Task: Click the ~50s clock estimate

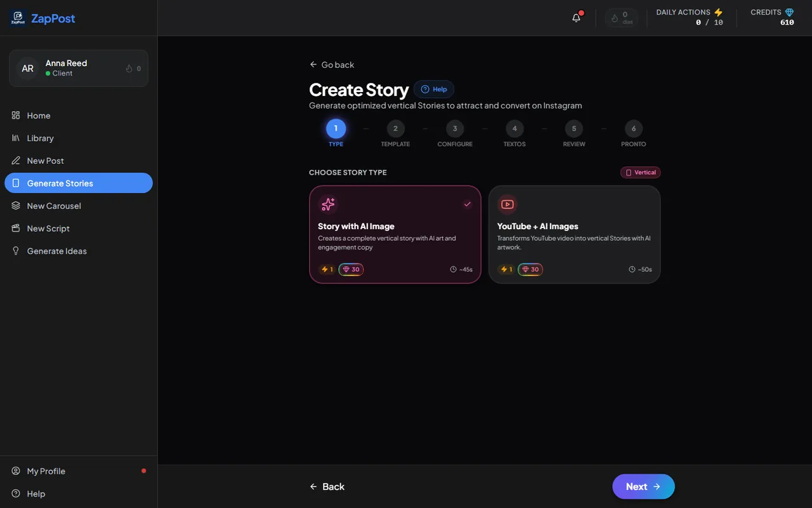Action: [x=640, y=269]
